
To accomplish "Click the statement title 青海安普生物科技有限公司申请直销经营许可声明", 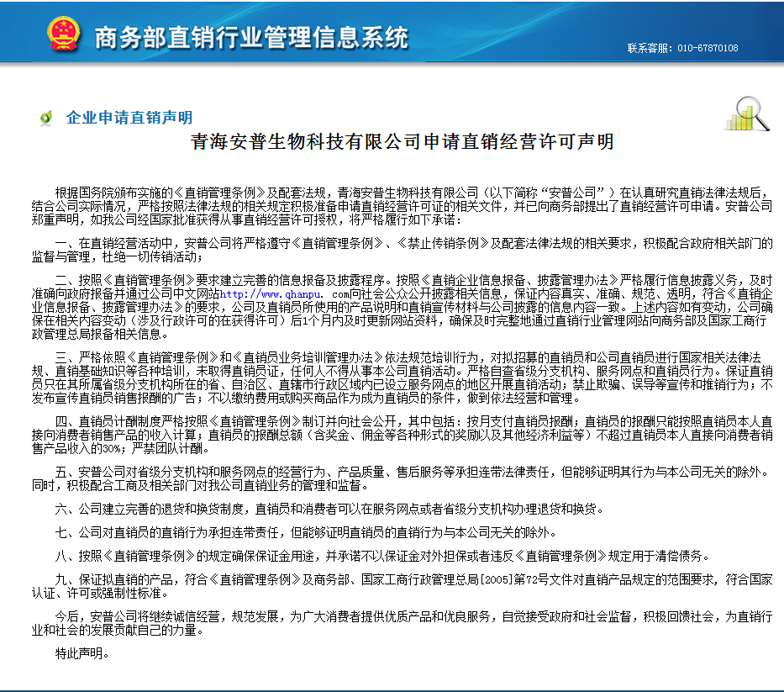I will tap(402, 141).
